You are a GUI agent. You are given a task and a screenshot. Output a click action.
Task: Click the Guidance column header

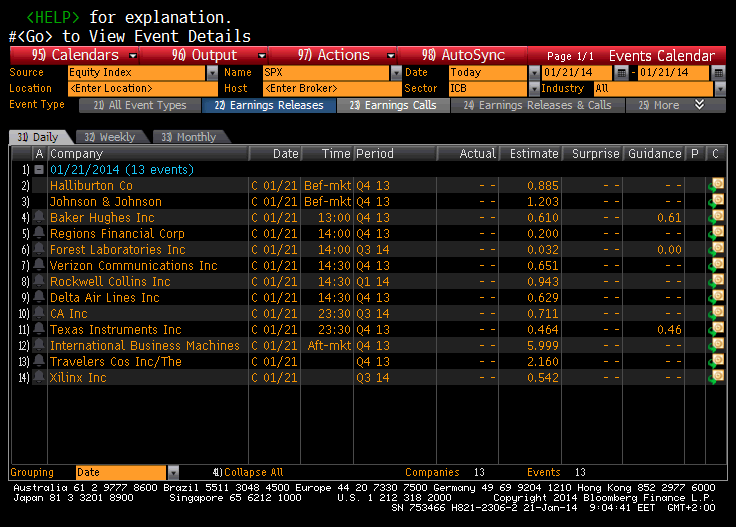pos(654,153)
